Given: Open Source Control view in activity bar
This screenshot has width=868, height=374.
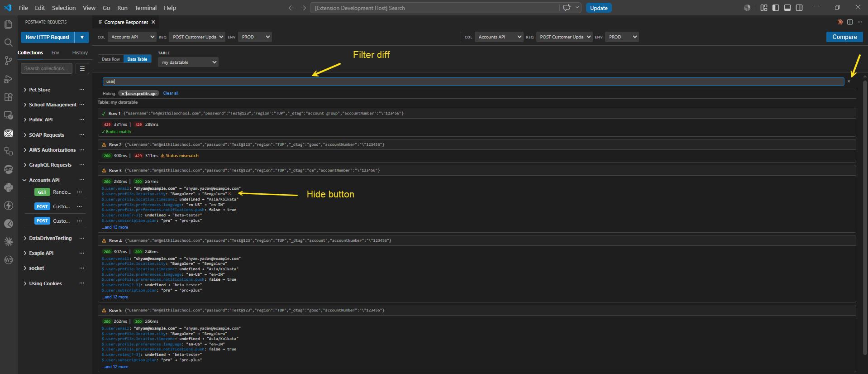Looking at the screenshot, I should 8,60.
